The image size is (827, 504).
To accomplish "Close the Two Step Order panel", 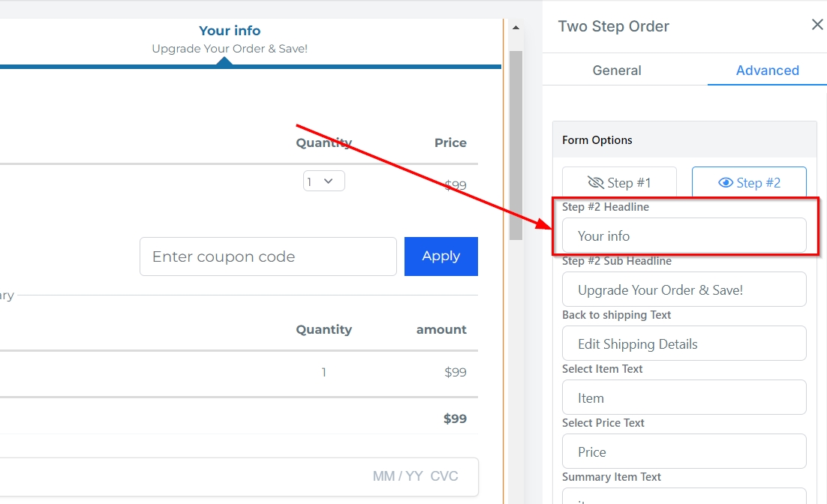I will 817,25.
